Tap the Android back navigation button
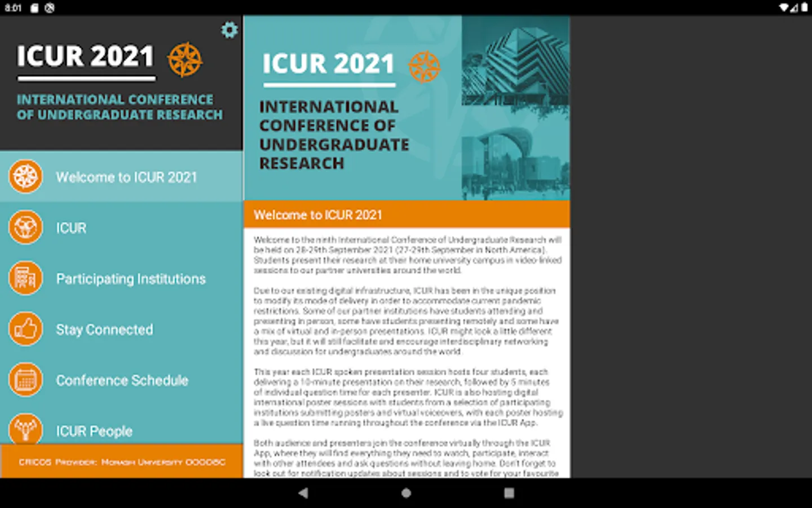 tap(303, 493)
